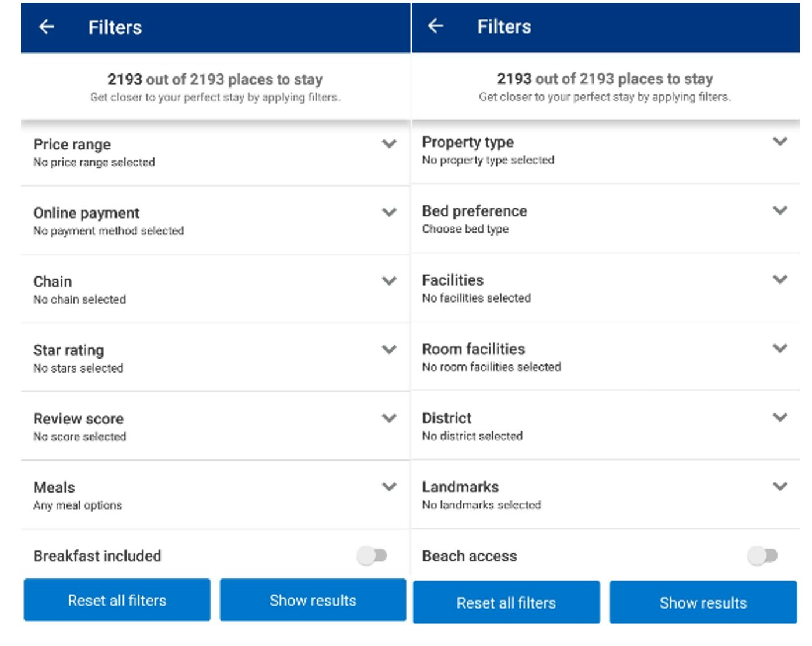Tap back arrow in right Filters header
Image resolution: width=812 pixels, height=646 pixels.
click(436, 26)
